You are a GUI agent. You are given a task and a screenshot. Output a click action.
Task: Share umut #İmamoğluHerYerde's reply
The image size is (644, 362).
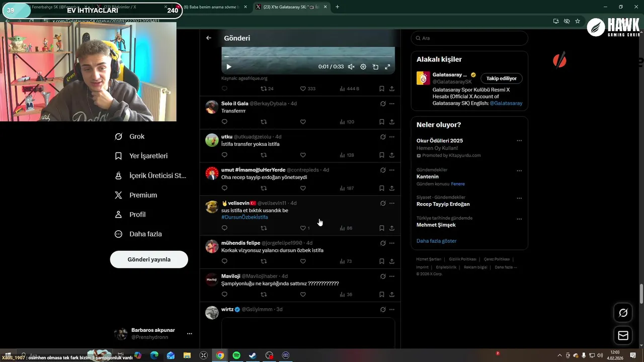coord(391,188)
